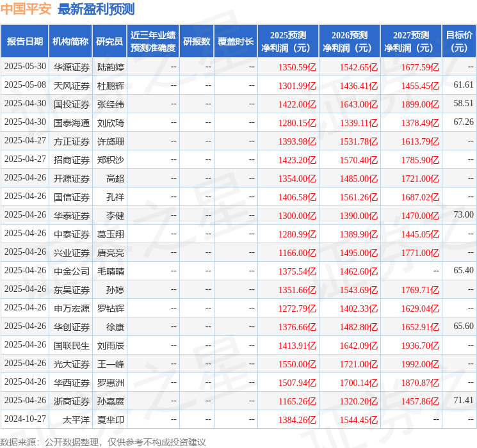Click target price 65.60

coord(464,326)
